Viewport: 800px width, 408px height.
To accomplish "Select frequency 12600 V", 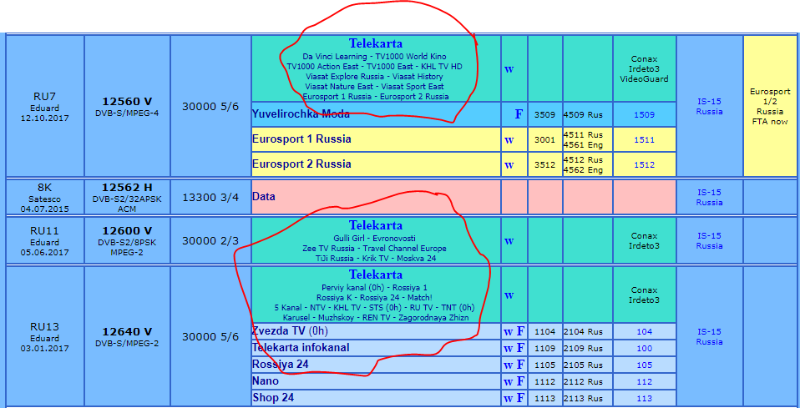I will (127, 231).
